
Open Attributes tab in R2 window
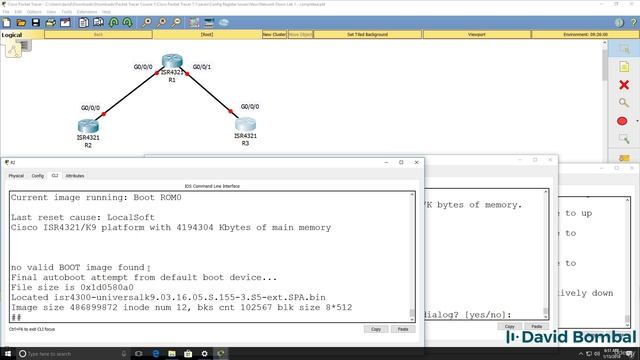(x=75, y=176)
